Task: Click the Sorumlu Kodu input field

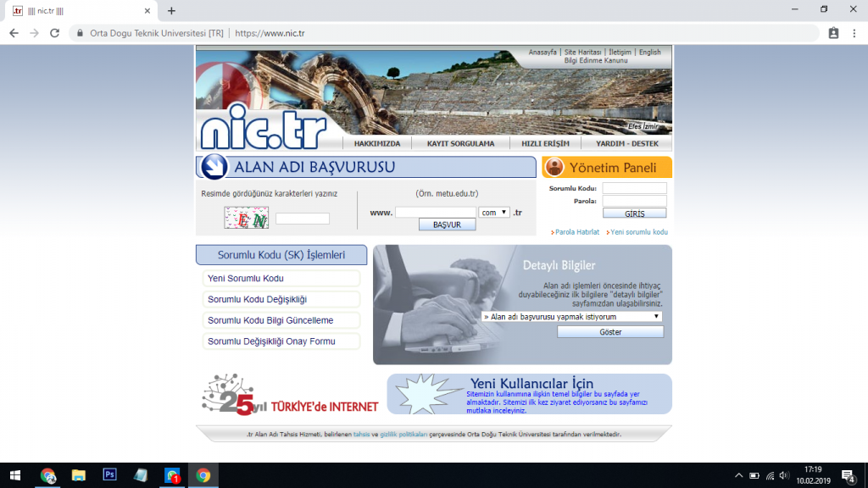Action: 634,188
